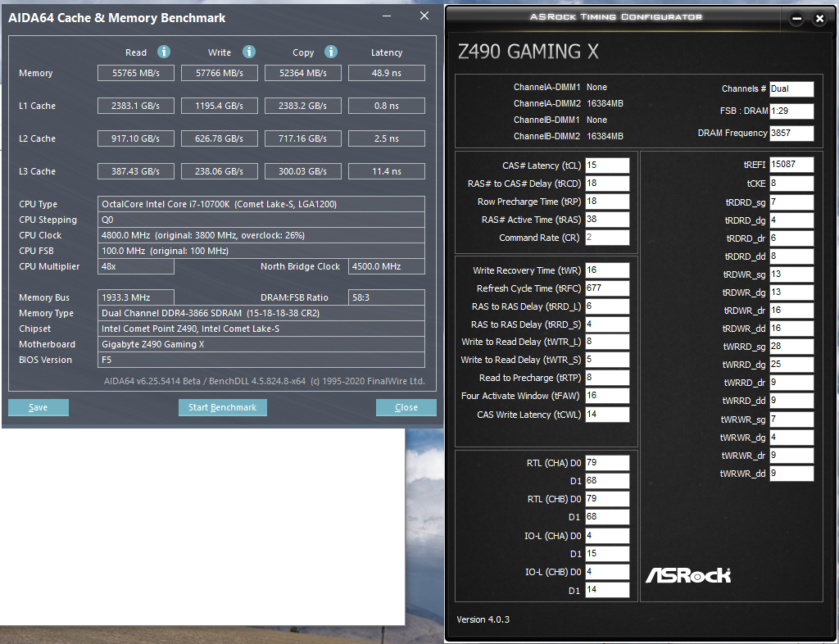
Task: Select the DRAM Frequency field
Action: [791, 134]
